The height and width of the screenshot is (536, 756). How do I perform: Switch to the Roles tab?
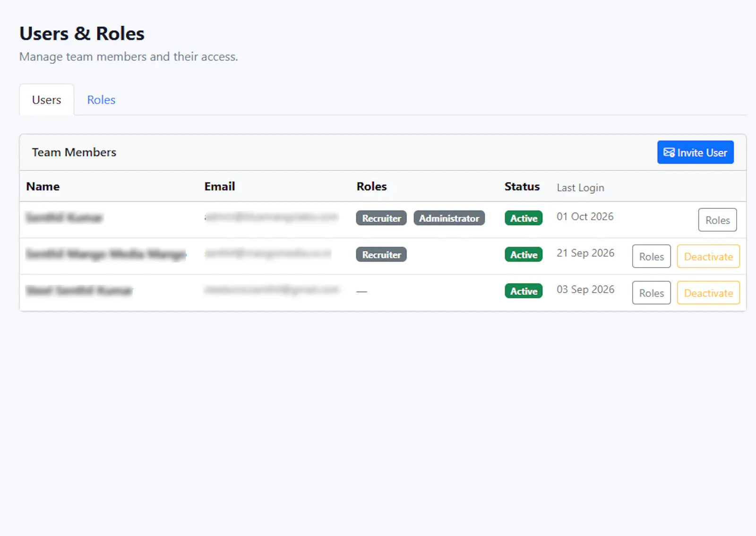(x=101, y=100)
